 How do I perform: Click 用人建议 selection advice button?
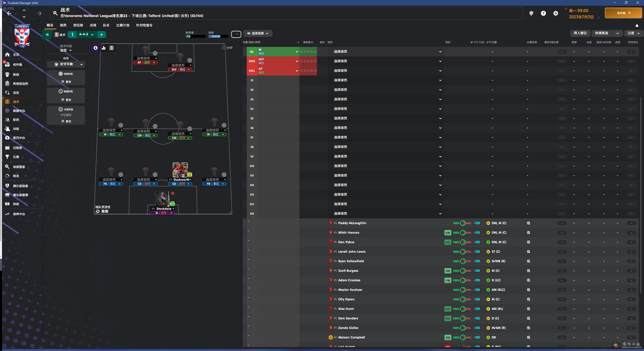(580, 33)
